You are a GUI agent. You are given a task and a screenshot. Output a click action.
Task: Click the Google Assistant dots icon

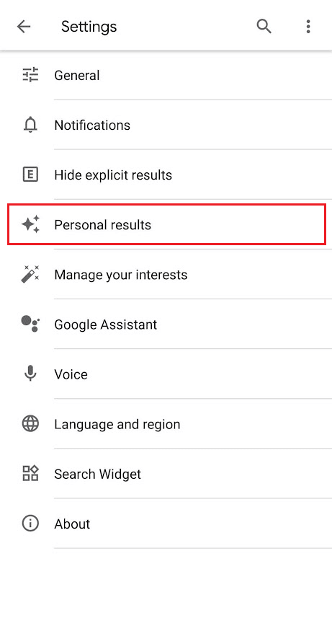click(x=30, y=324)
